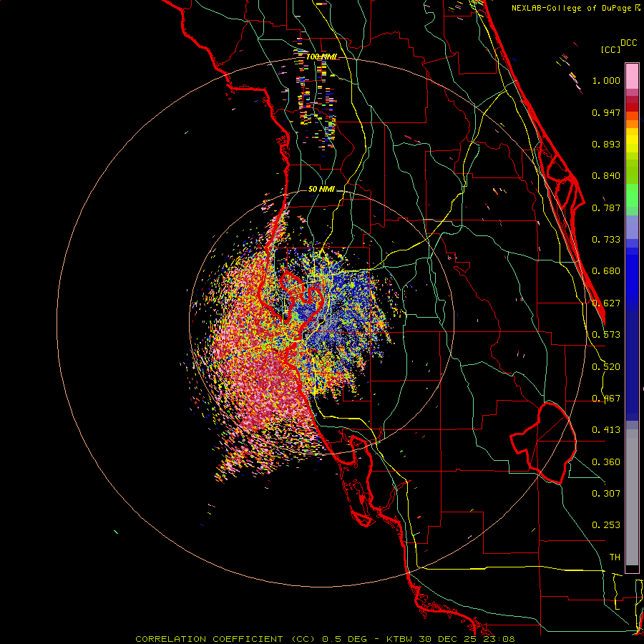The height and width of the screenshot is (644, 644).
Task: Select the 0.680 scale value
Action: [606, 271]
